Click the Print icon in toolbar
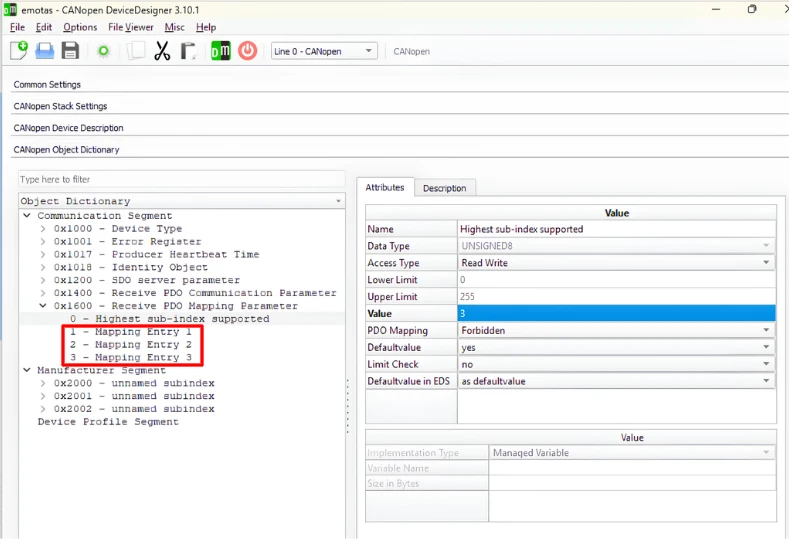Screen dimensions: 789x541 [45, 51]
